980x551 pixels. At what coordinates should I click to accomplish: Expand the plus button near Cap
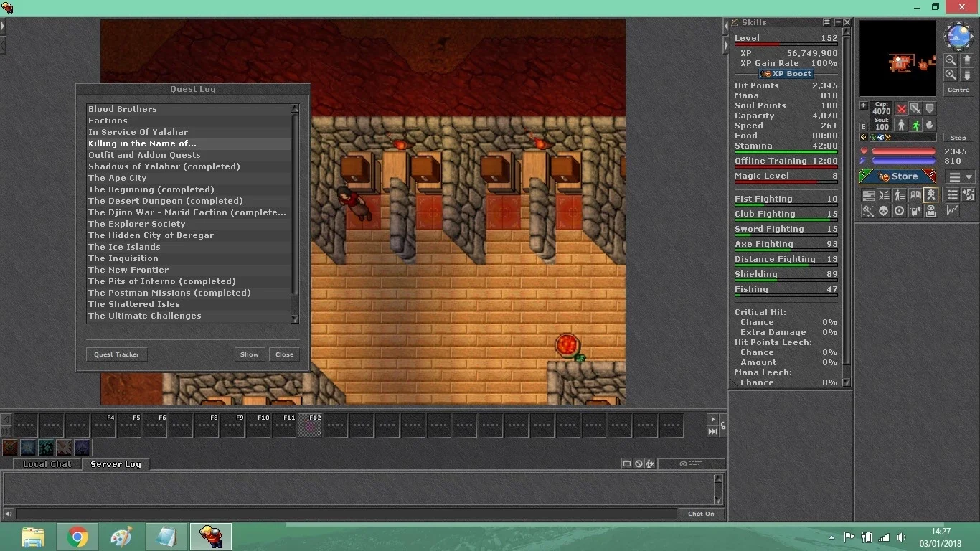[x=864, y=105]
